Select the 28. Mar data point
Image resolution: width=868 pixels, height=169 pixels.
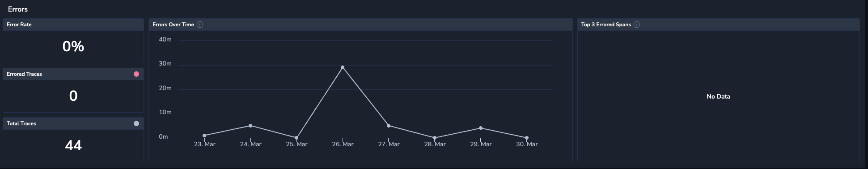pyautogui.click(x=435, y=138)
